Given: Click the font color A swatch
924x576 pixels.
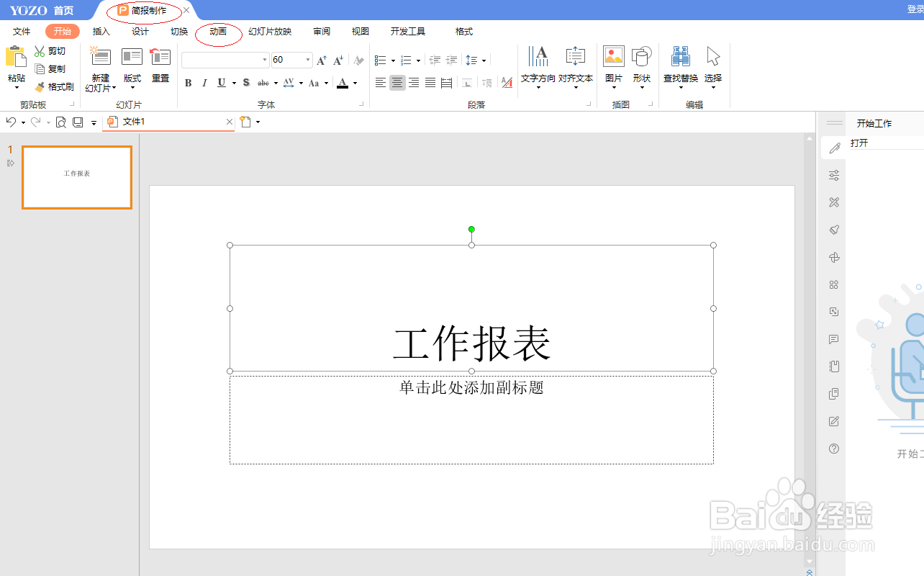Looking at the screenshot, I should tap(343, 83).
